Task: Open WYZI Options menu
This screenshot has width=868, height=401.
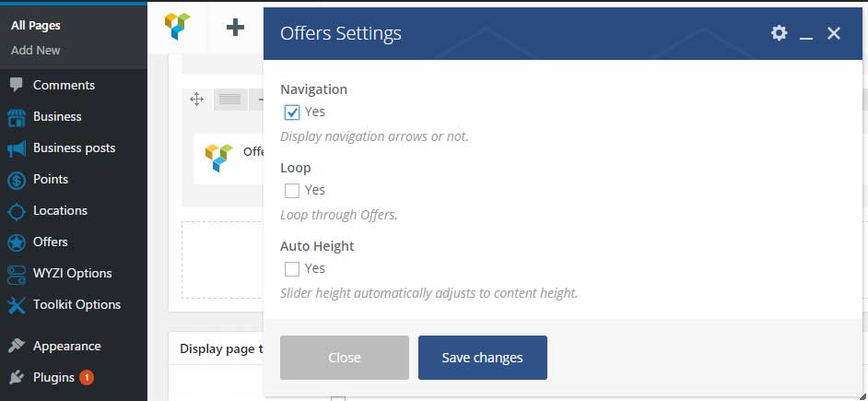Action: tap(74, 274)
